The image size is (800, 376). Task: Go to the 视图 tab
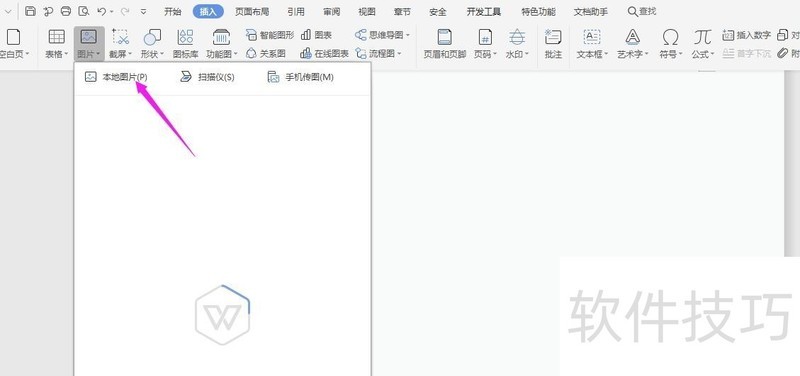tap(367, 11)
